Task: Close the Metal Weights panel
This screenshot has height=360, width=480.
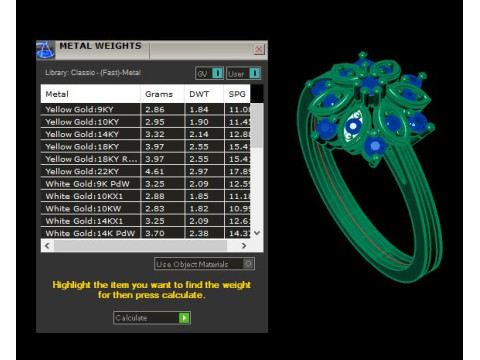Action: [x=259, y=49]
